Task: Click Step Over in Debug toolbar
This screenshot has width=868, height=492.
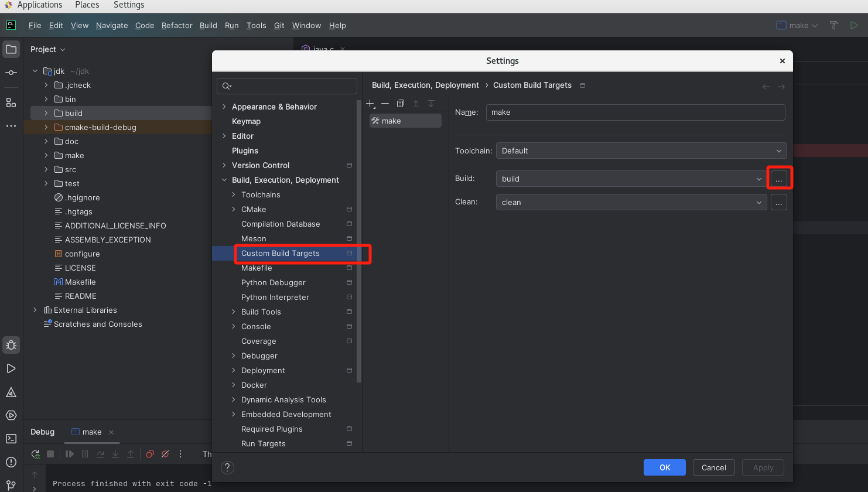Action: (x=100, y=454)
